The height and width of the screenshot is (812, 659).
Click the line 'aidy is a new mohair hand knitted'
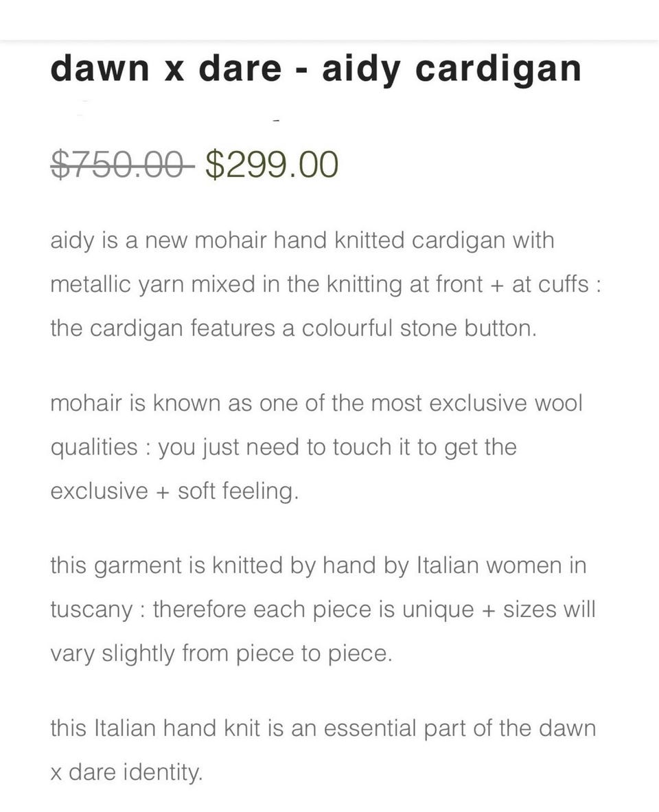302,241
